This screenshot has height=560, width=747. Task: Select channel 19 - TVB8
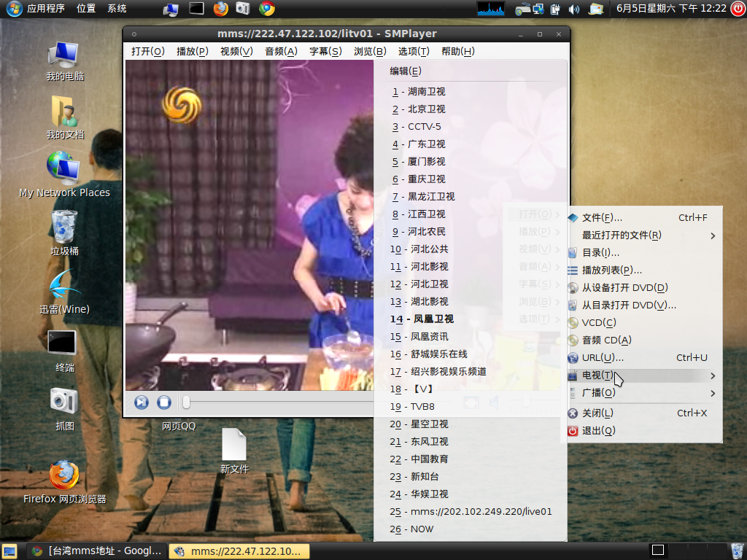471,407
